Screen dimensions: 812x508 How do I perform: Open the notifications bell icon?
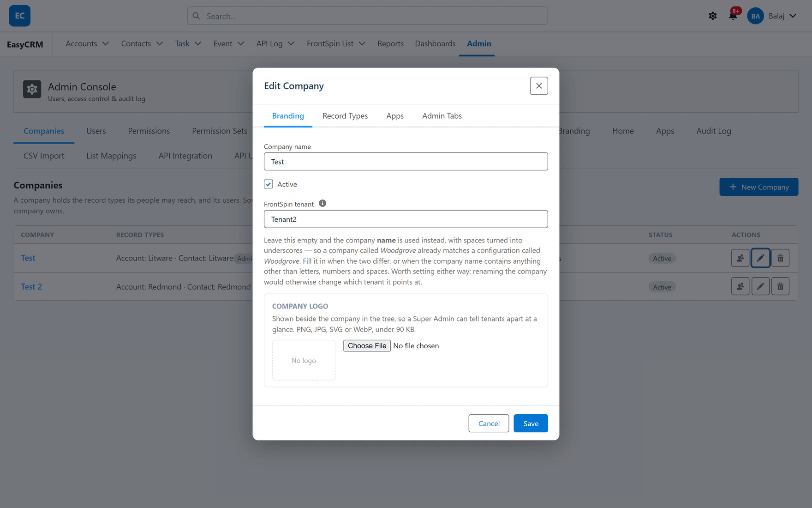733,16
